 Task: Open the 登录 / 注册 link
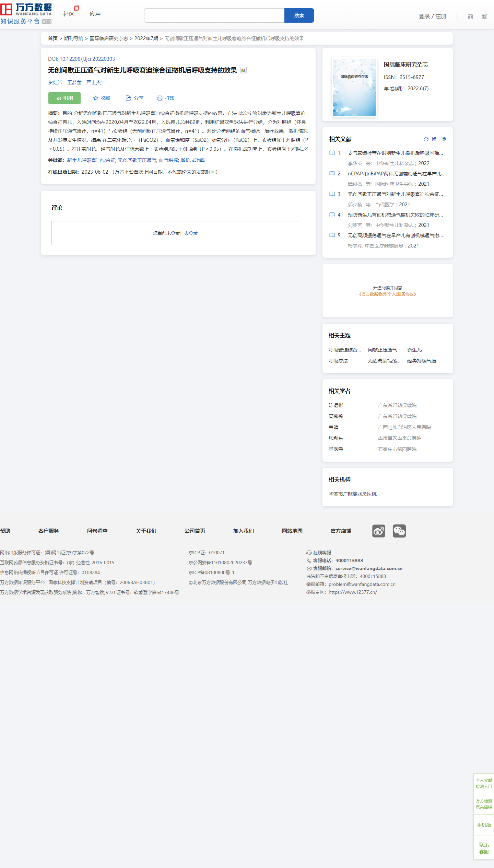432,16
